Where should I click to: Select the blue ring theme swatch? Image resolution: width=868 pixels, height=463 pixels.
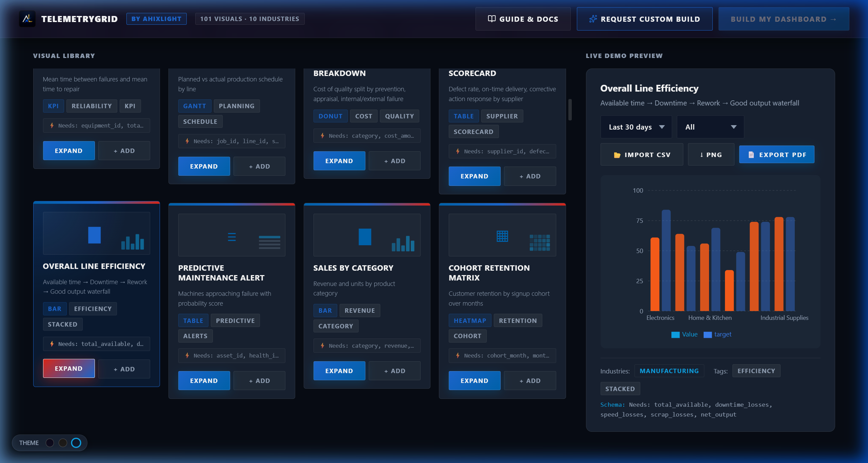76,443
